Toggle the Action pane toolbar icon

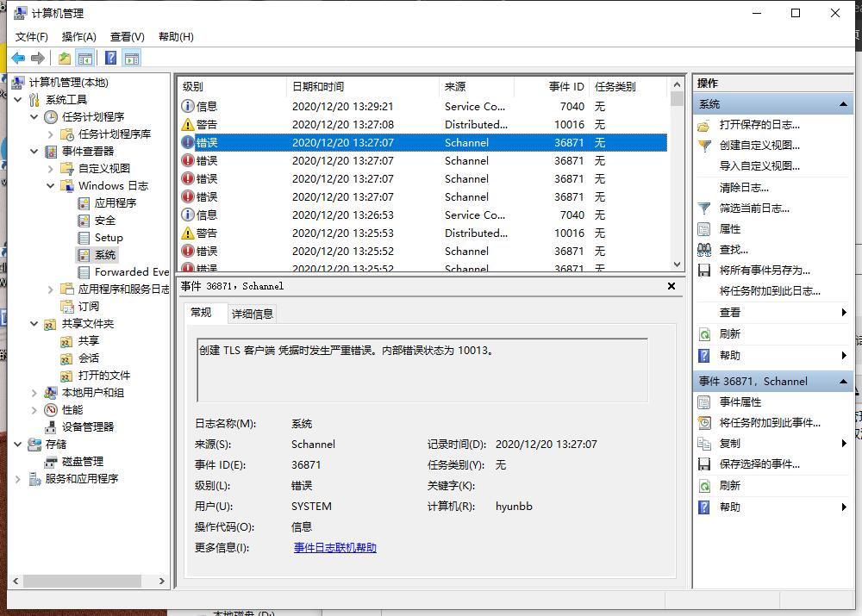pyautogui.click(x=132, y=58)
